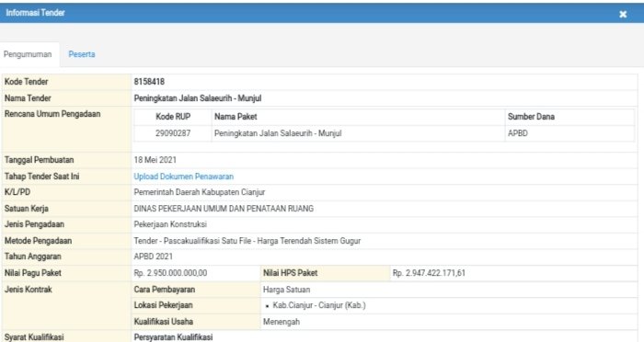Click the Kode RUP column header
Image resolution: width=644 pixels, height=342 pixels.
[x=173, y=117]
